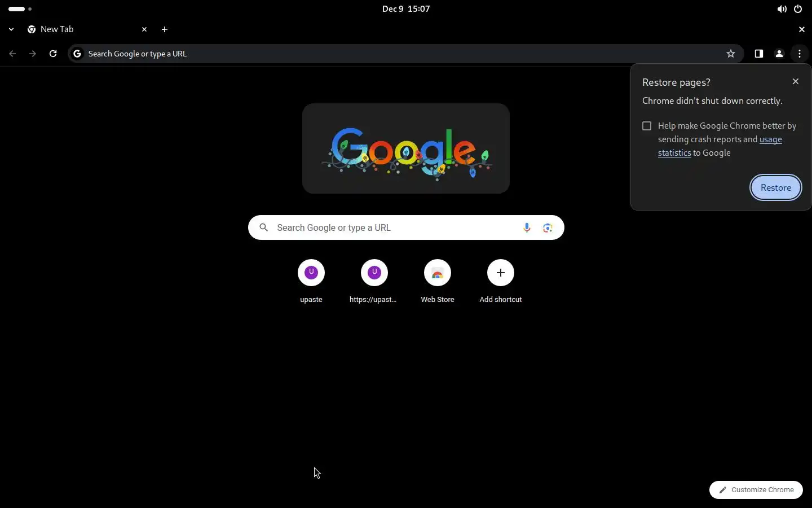
Task: Click the back navigation arrow
Action: [12, 54]
